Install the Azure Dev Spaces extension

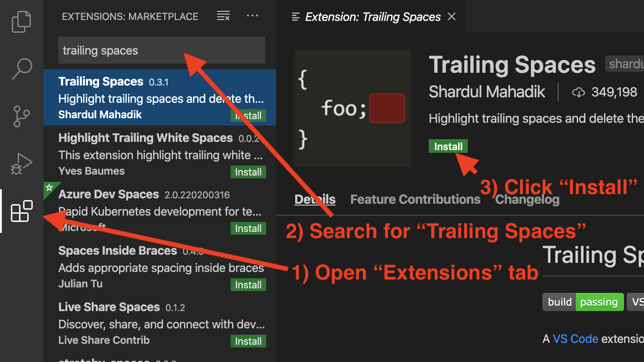click(248, 228)
